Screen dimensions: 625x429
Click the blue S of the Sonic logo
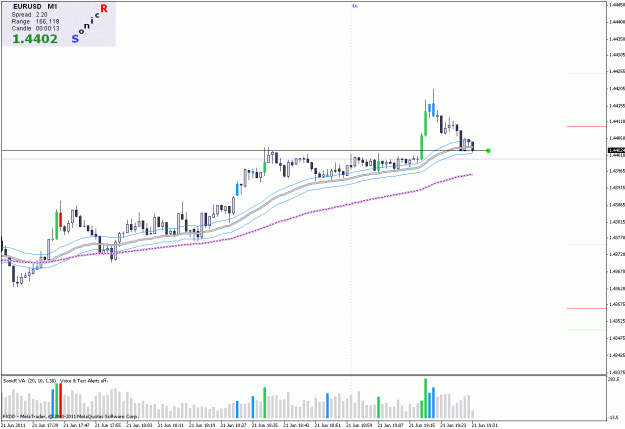click(x=75, y=39)
